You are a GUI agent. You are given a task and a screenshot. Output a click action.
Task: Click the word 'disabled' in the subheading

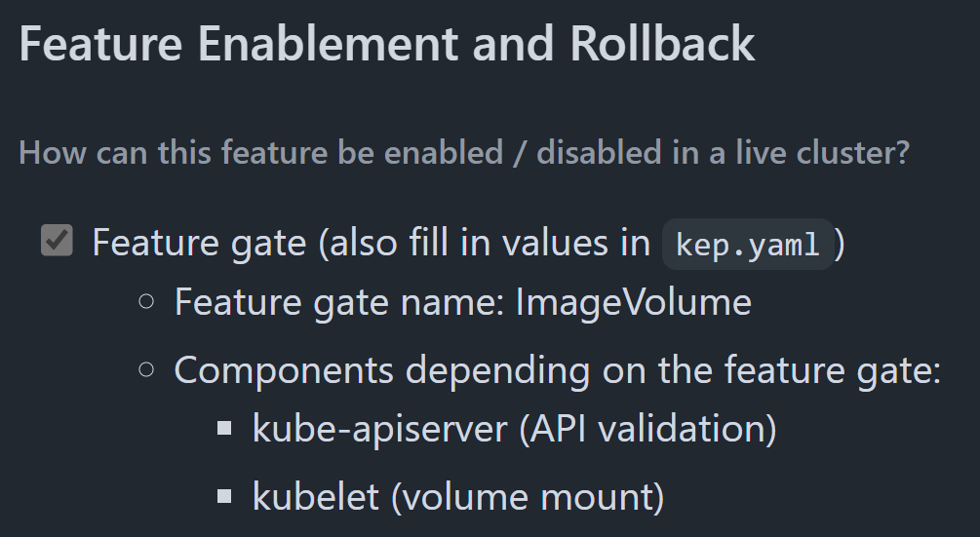pos(599,152)
